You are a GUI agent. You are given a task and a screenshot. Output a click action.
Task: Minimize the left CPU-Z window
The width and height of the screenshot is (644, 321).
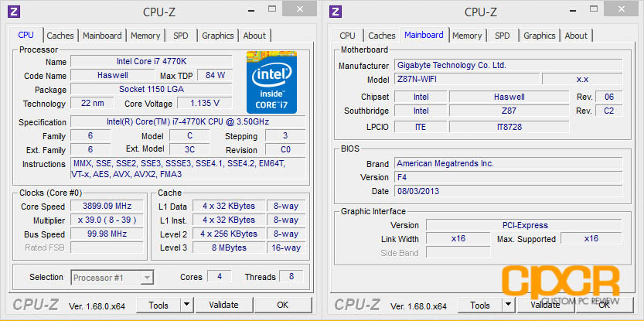[x=250, y=9]
